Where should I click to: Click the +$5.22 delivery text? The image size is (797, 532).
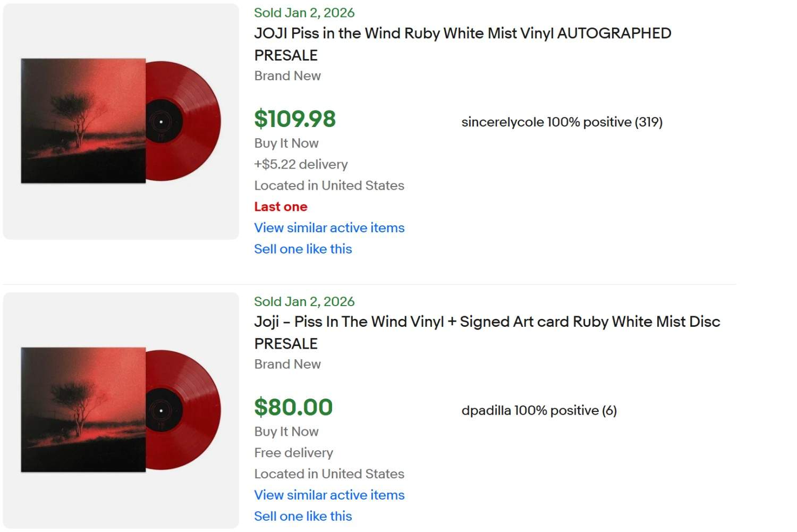click(x=301, y=164)
